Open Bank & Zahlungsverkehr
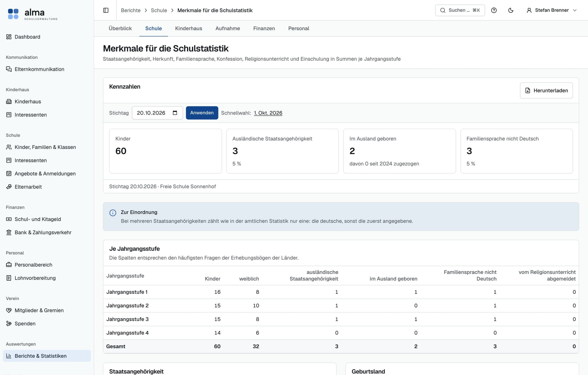588x375 pixels. point(47,232)
